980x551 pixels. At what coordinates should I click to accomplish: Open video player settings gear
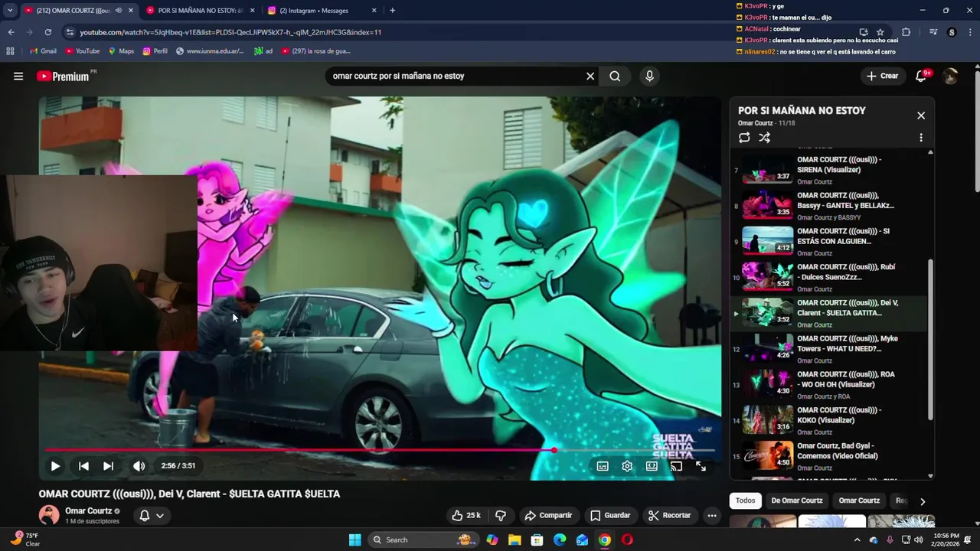pyautogui.click(x=627, y=466)
